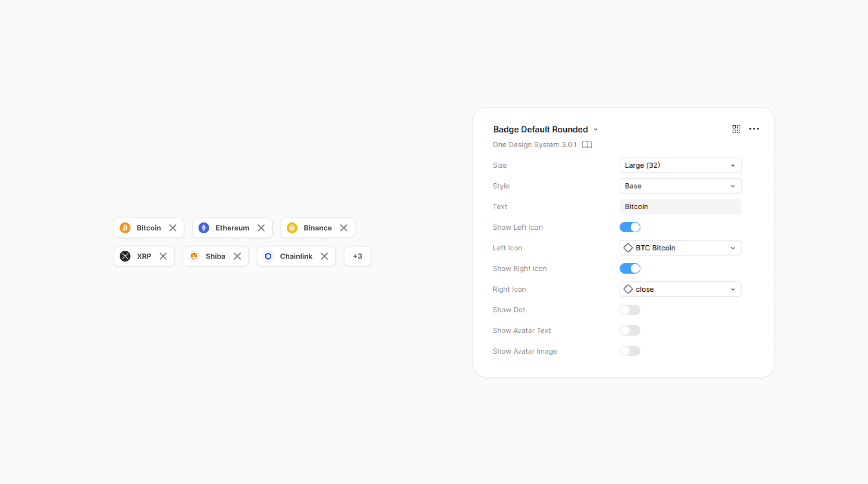Viewport: 868px width, 484px height.
Task: Click the +3 overflow badge
Action: pyautogui.click(x=357, y=256)
